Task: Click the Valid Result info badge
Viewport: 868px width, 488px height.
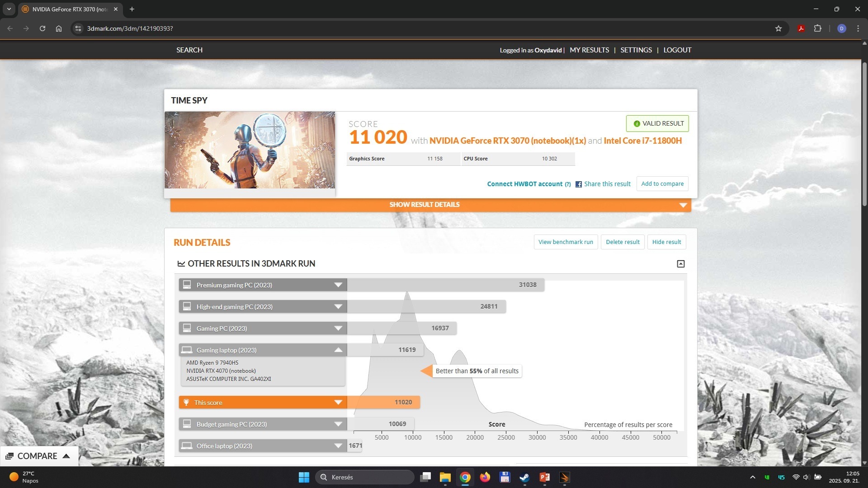Action: (657, 123)
